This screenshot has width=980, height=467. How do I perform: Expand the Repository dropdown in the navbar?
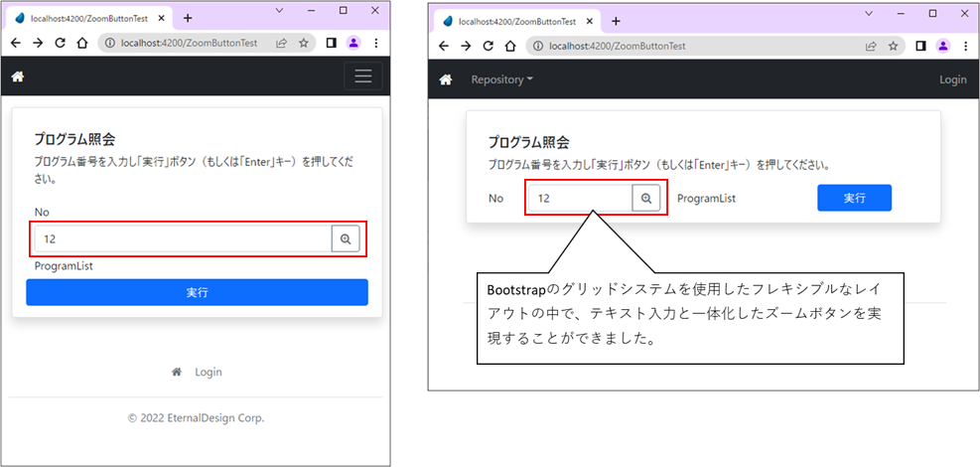(501, 79)
